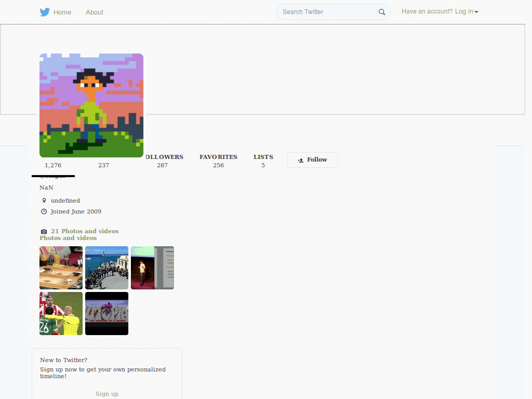This screenshot has height=399, width=532.
Task: Open the backgammon board photo thumbnail
Action: [x=61, y=268]
